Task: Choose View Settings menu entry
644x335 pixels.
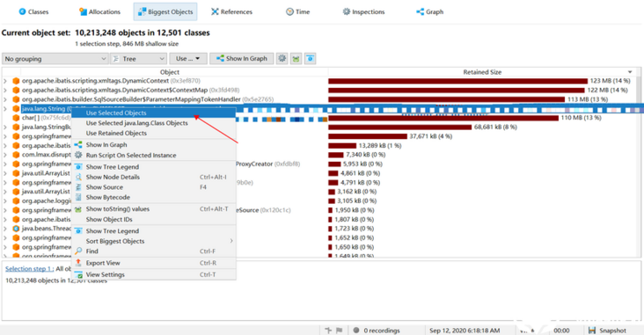Action: [x=154, y=274]
